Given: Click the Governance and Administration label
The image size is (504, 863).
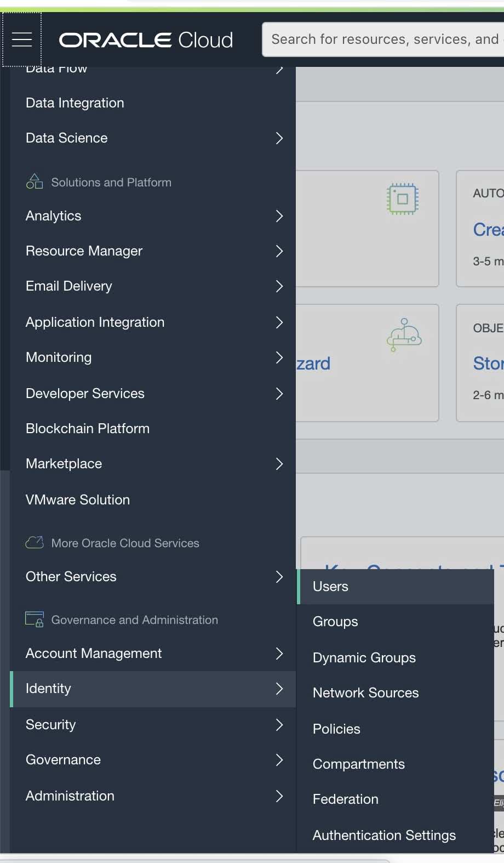Looking at the screenshot, I should coord(135,620).
